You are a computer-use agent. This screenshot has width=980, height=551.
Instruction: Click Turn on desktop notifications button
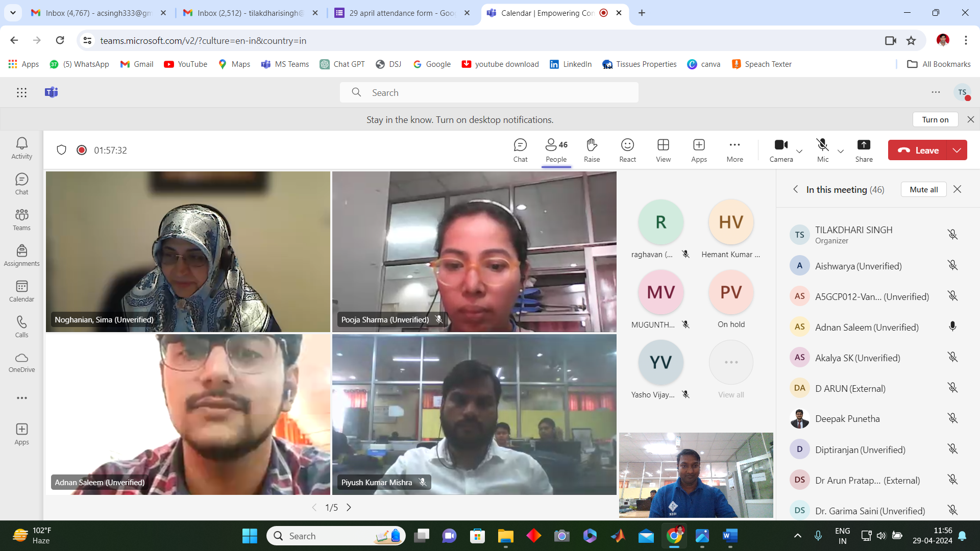[x=935, y=119]
